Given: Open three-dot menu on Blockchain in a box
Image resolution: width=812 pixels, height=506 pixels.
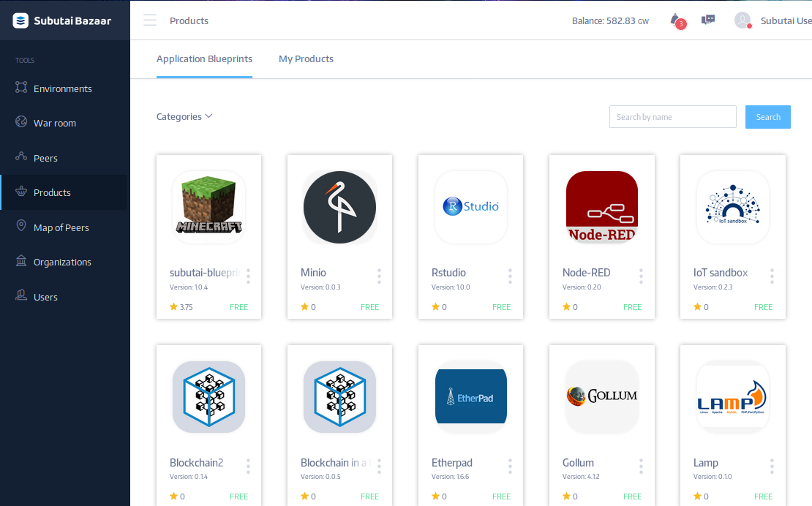Looking at the screenshot, I should point(380,467).
